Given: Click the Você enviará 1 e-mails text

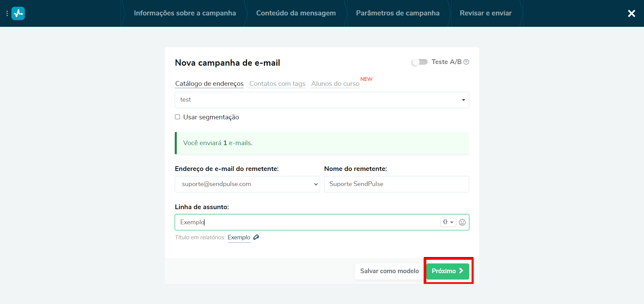Looking at the screenshot, I should click(218, 143).
